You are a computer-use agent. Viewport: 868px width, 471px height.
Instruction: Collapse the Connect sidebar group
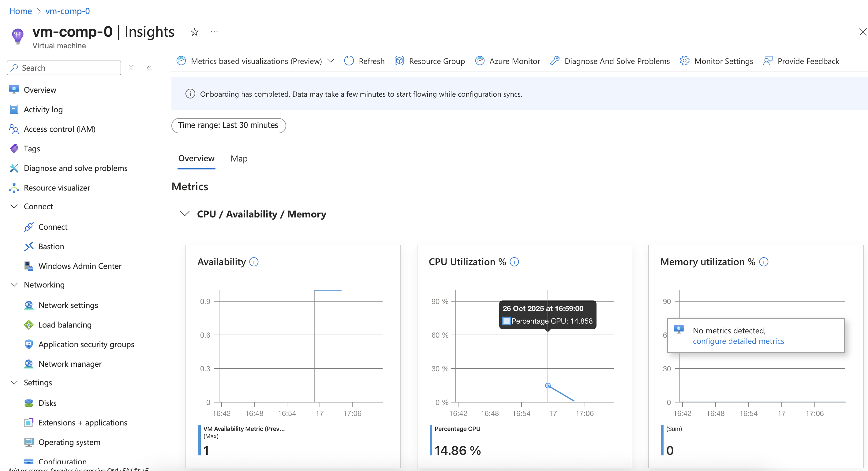14,206
